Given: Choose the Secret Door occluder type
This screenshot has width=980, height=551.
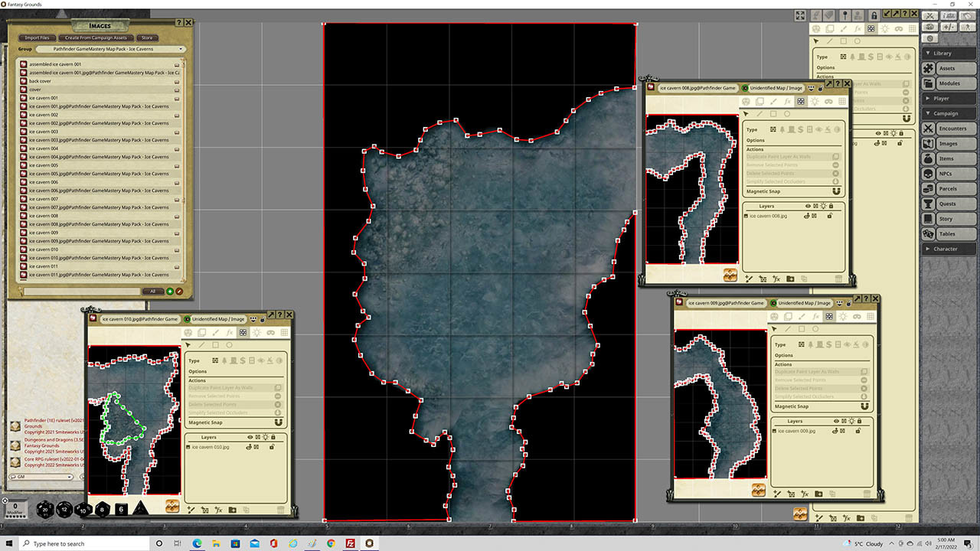Looking at the screenshot, I should (242, 360).
